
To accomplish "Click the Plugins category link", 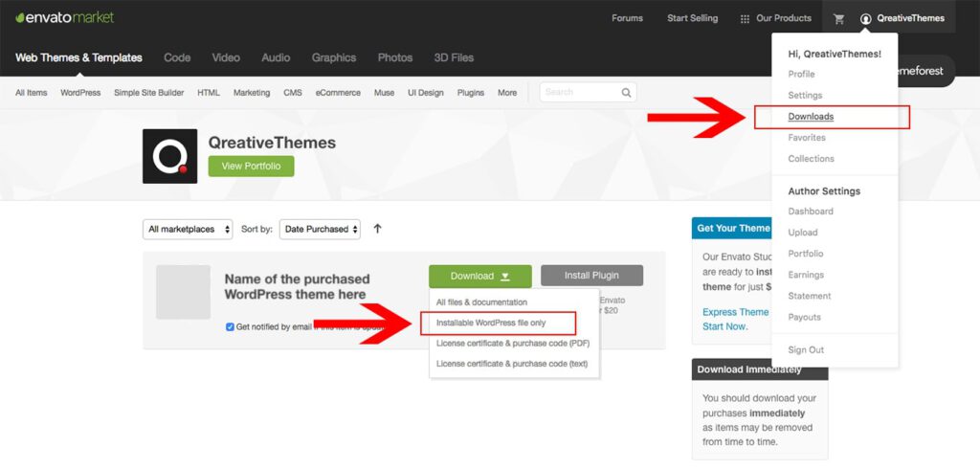I will 471,93.
